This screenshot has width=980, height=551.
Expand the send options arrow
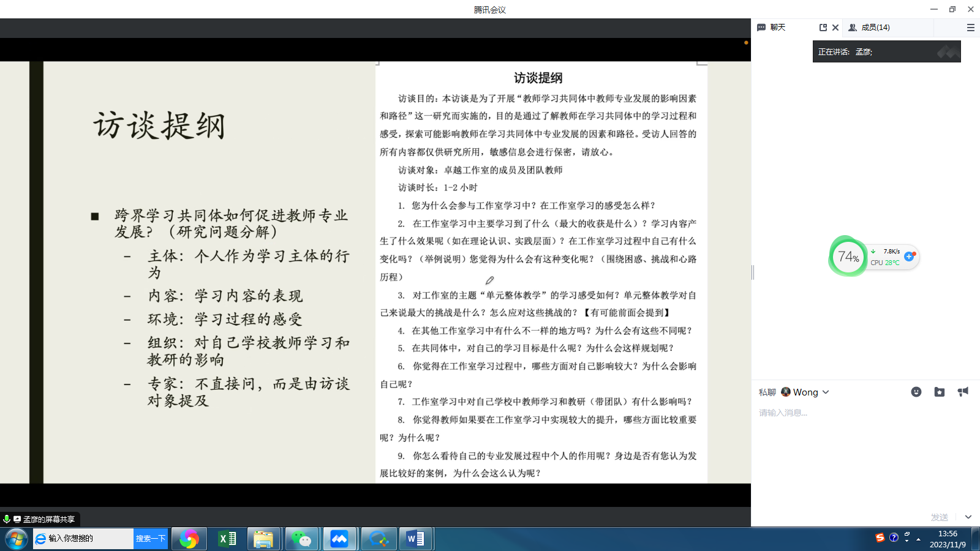(x=968, y=517)
